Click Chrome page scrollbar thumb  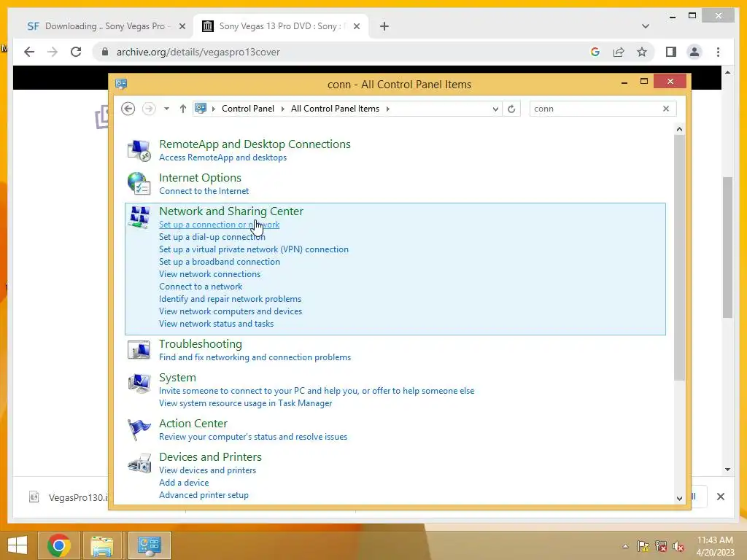point(727,247)
